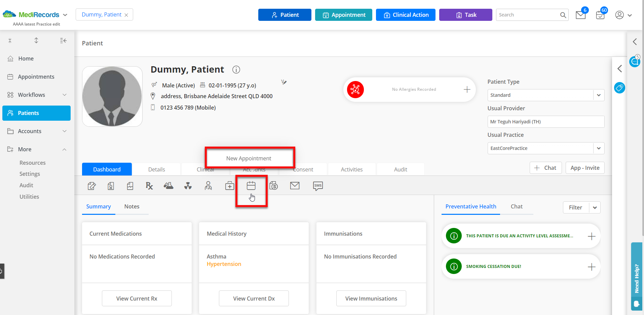644x315 pixels.
Task: Open the Patient Type dropdown
Action: point(599,95)
